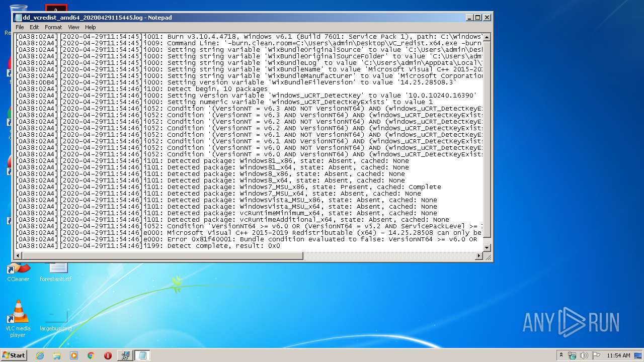Launch Opera browser from taskbar
The height and width of the screenshot is (362, 644).
[x=108, y=355]
